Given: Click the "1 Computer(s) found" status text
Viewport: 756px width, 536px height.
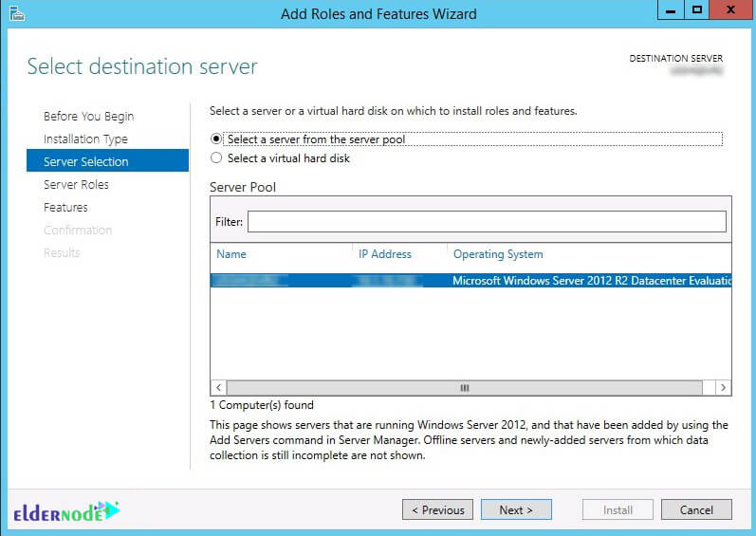Looking at the screenshot, I should coord(262,405).
